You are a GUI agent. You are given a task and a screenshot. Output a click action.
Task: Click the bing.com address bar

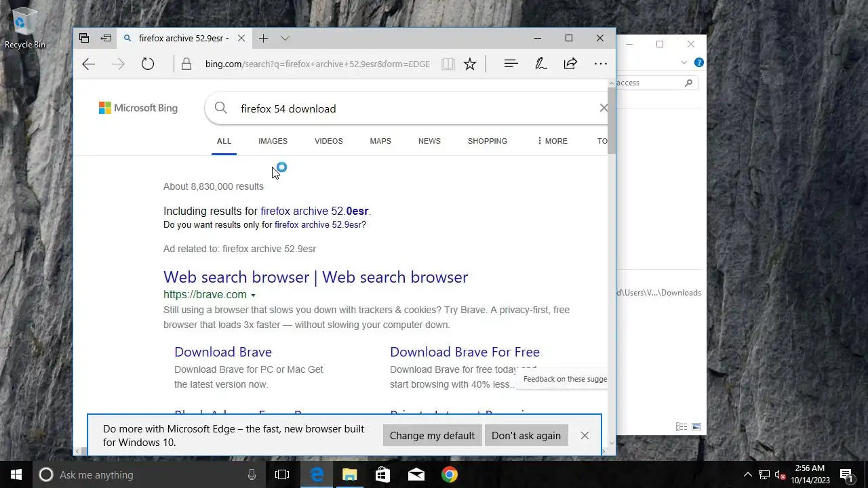317,64
